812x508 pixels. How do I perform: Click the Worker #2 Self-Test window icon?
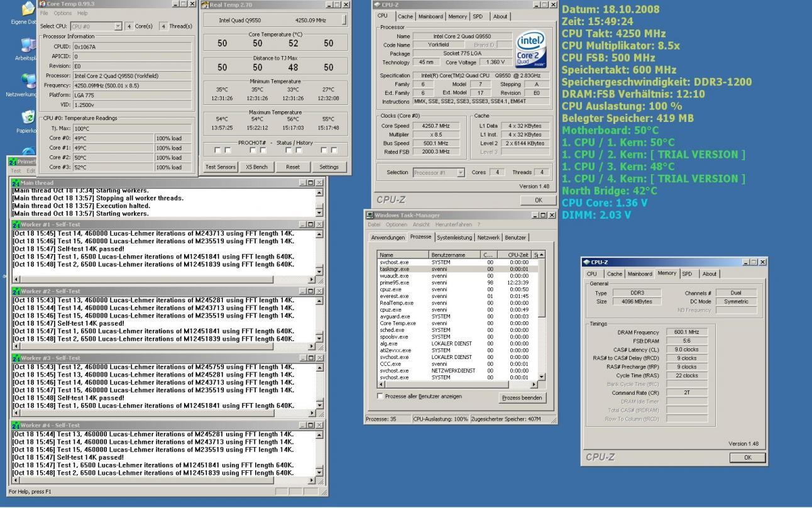point(16,291)
